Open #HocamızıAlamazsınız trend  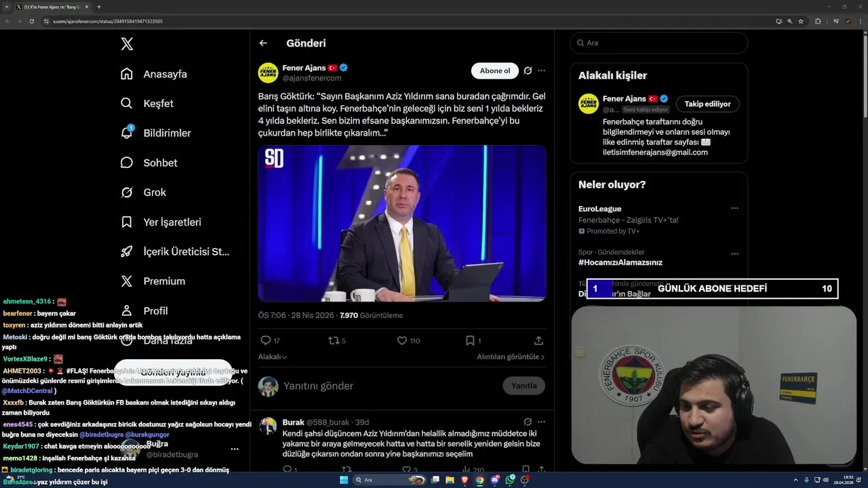pyautogui.click(x=620, y=262)
